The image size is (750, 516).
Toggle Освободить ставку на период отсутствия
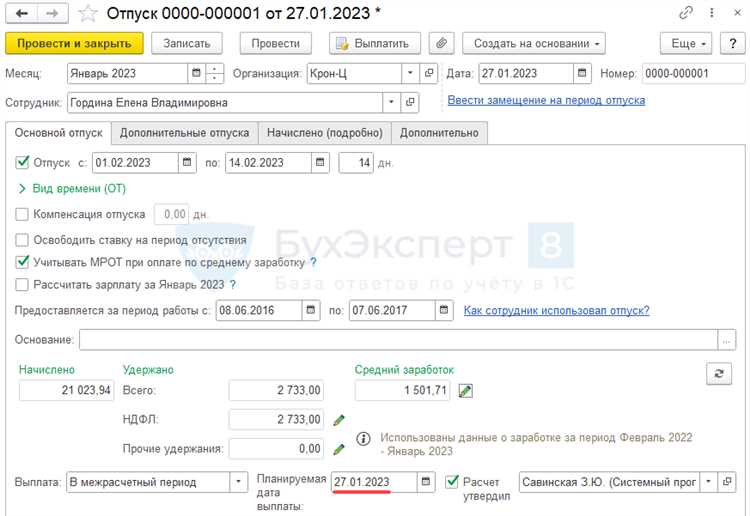click(x=23, y=240)
